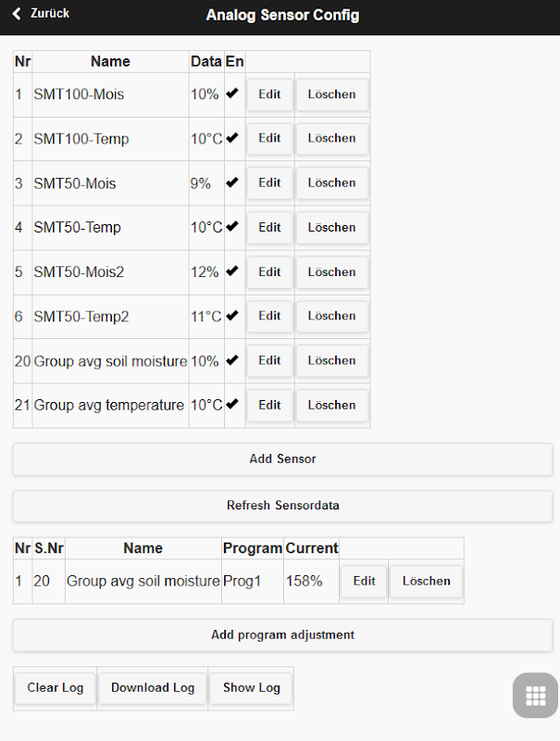Select the SMT100-Mois name cell
560x741 pixels.
[x=110, y=94]
